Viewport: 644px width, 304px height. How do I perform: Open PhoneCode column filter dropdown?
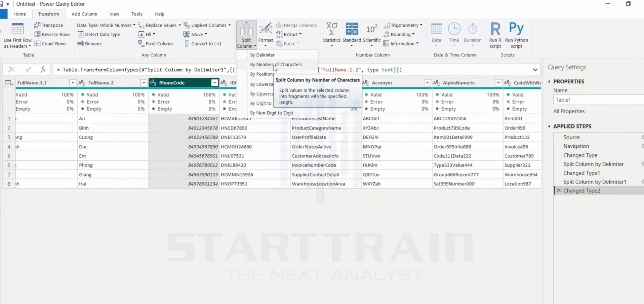214,83
